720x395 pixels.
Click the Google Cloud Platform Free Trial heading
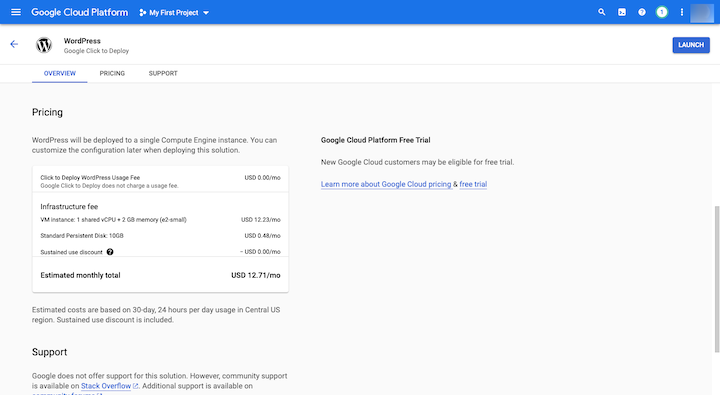(376, 140)
